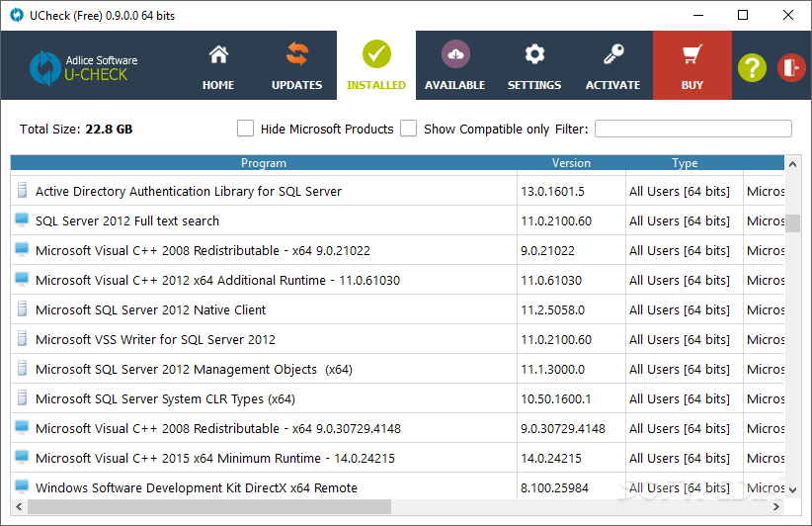The image size is (812, 526).
Task: Click icon of SQL Server 2012 Management Objects
Action: (x=22, y=368)
